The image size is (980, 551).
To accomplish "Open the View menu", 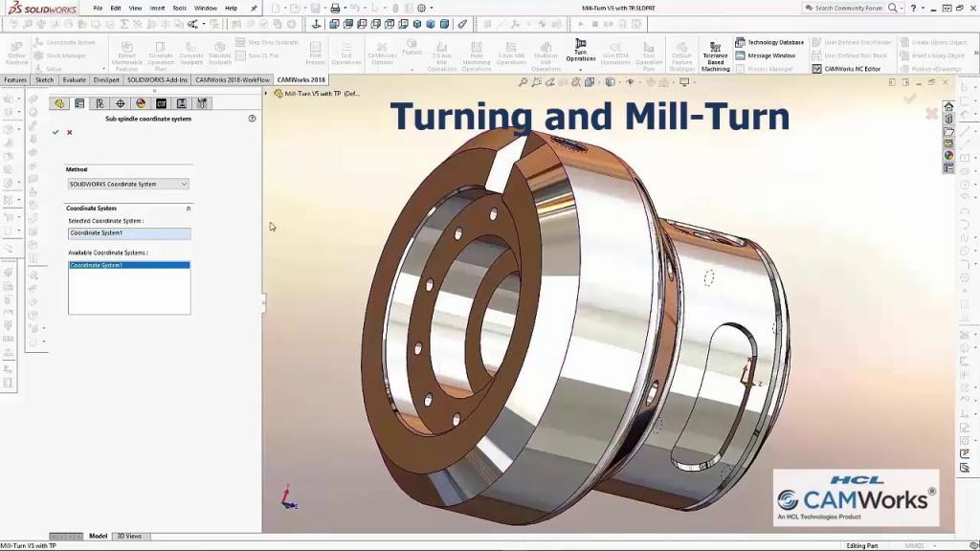I will [x=135, y=8].
